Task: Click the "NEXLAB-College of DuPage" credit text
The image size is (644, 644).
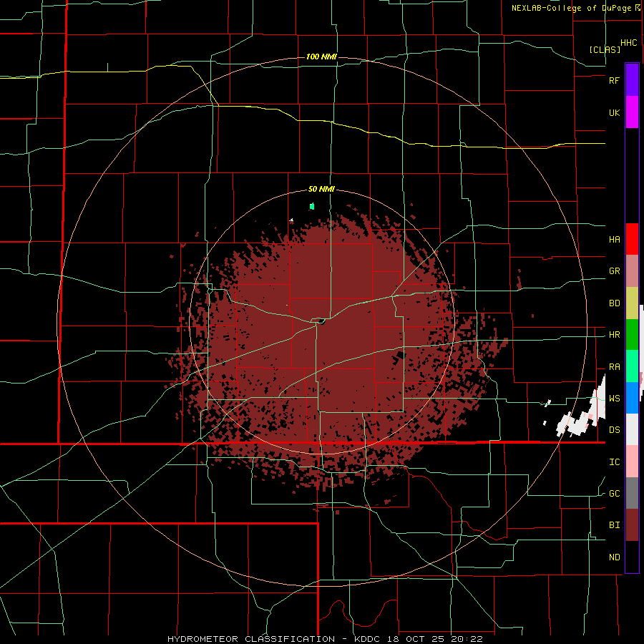Action: (x=571, y=8)
